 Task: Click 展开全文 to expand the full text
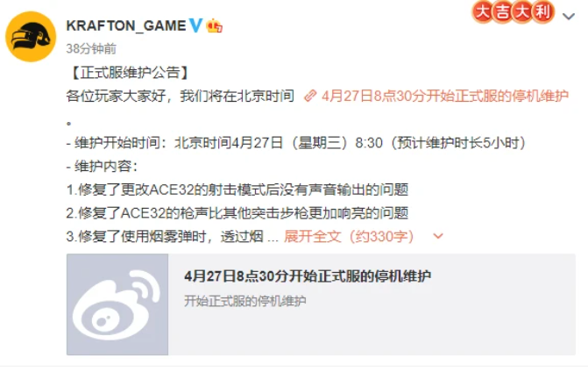point(312,237)
